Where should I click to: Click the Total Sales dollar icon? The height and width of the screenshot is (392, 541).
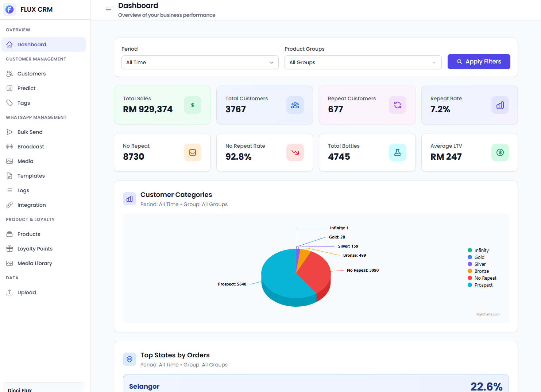pyautogui.click(x=192, y=105)
